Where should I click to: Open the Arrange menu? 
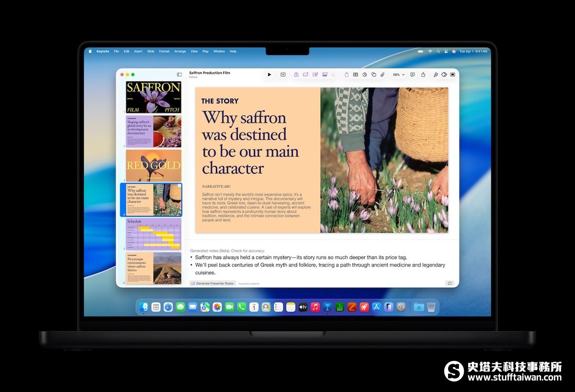pyautogui.click(x=180, y=51)
